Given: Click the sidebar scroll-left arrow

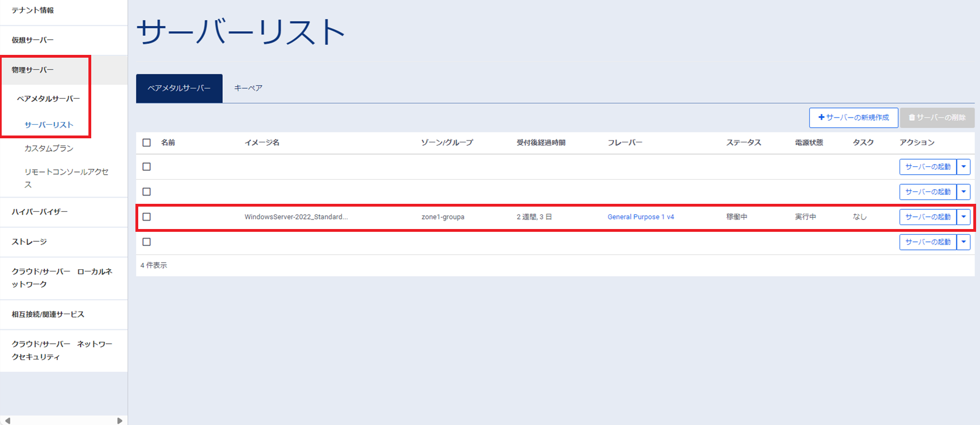Looking at the screenshot, I should point(7,421).
